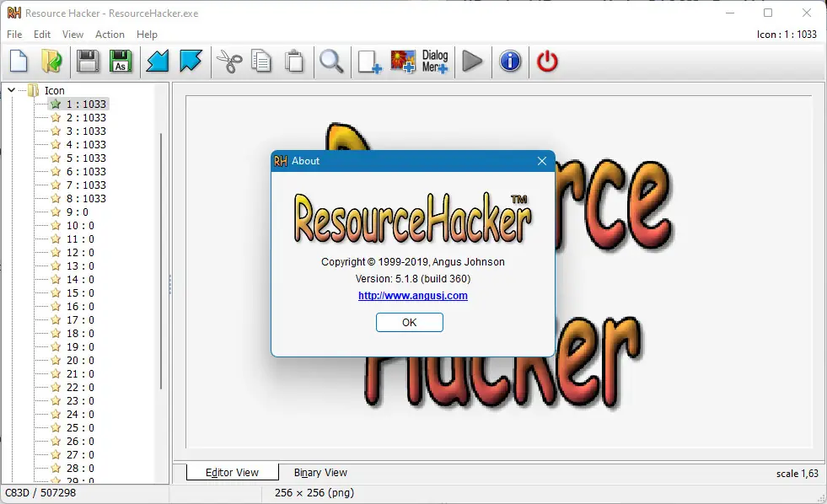Click the New blank script toolbar icon
The height and width of the screenshot is (504, 827).
click(x=19, y=62)
